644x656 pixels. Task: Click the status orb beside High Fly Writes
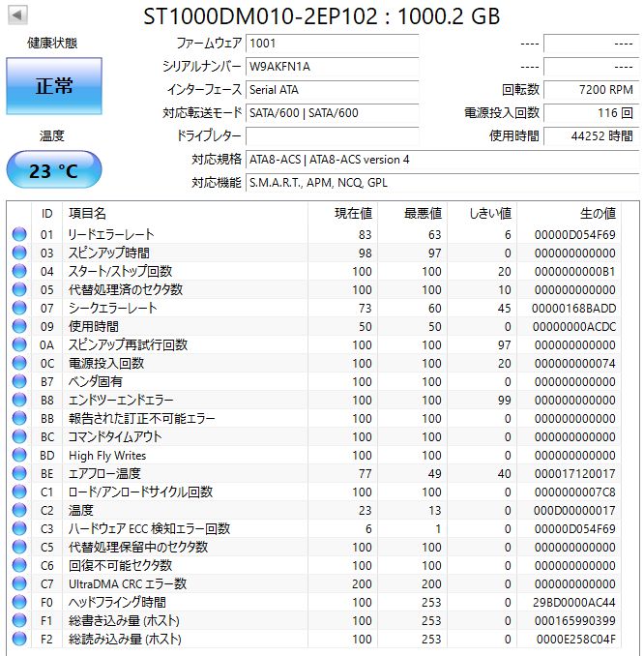[x=18, y=455]
